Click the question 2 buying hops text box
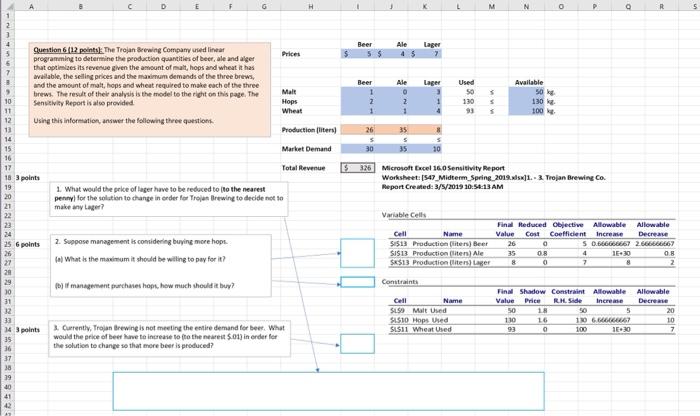 tap(160, 266)
